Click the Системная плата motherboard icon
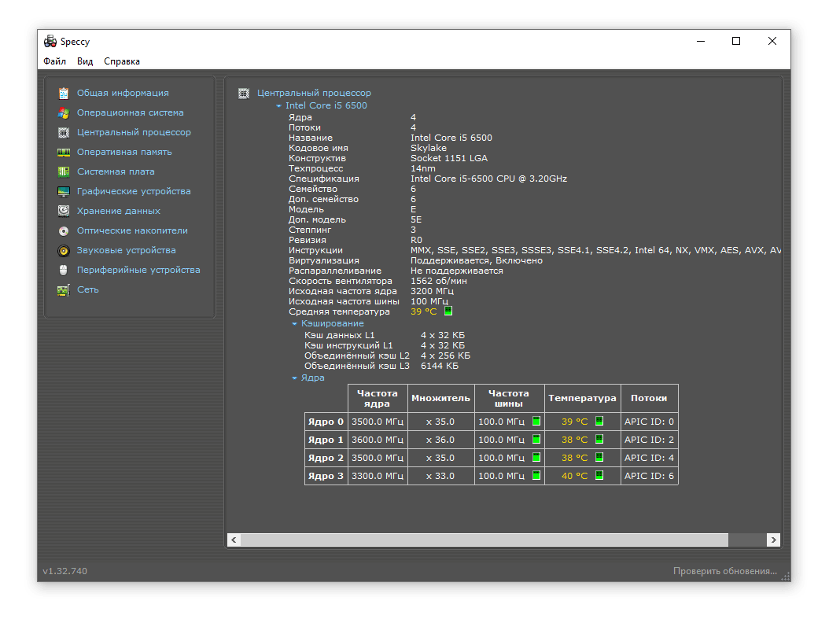Image resolution: width=840 pixels, height=619 pixels. point(64,171)
